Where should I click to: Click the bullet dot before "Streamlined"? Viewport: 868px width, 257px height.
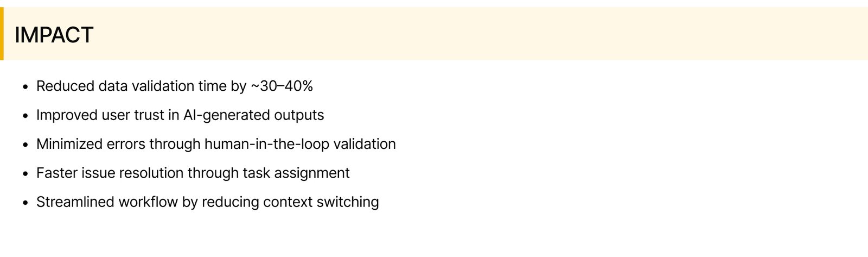point(25,203)
